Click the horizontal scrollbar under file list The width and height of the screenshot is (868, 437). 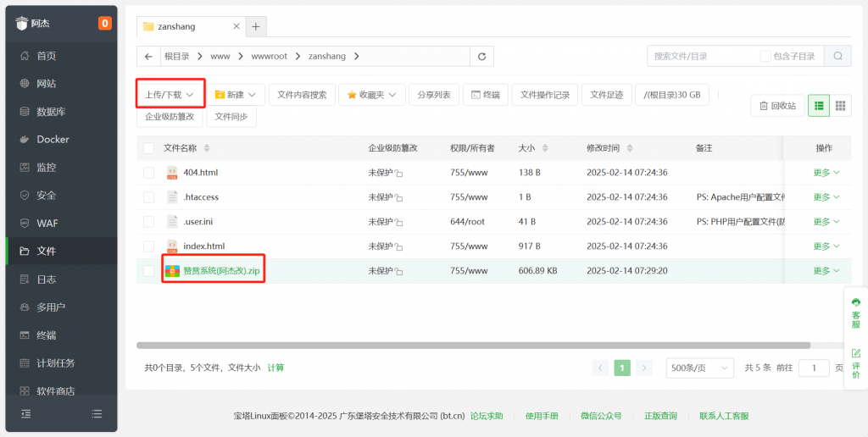click(x=473, y=346)
